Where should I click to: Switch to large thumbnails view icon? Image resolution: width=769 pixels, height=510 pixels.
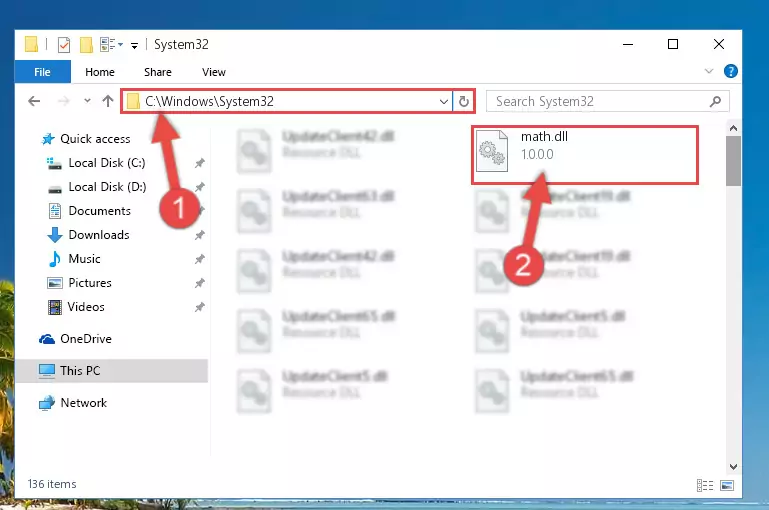(727, 485)
